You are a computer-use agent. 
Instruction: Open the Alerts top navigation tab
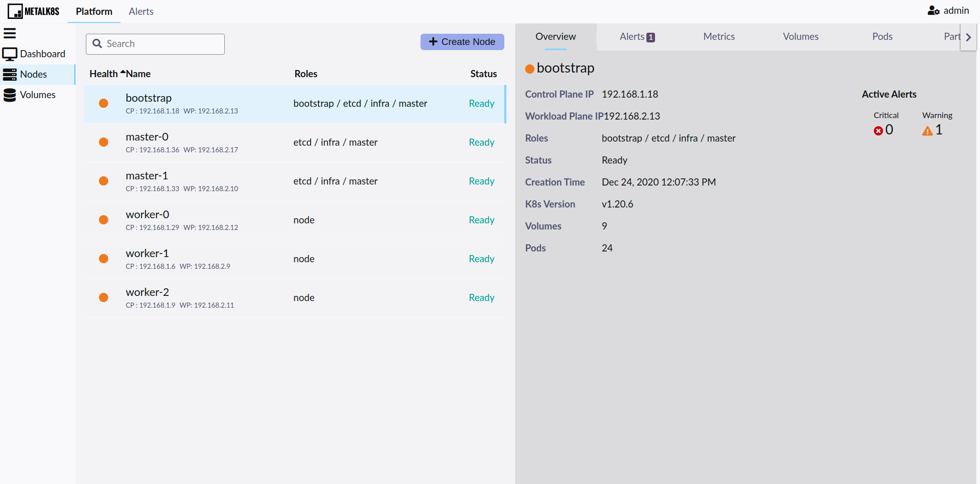point(141,11)
